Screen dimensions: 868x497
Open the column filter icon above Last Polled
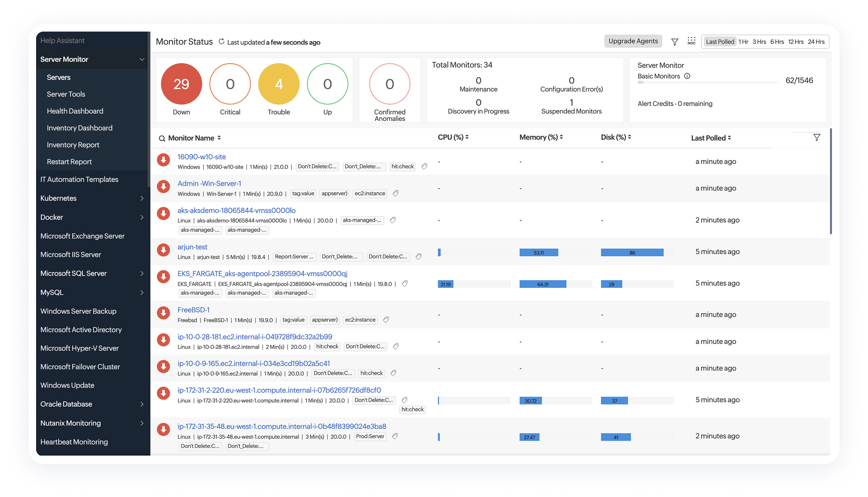[816, 138]
